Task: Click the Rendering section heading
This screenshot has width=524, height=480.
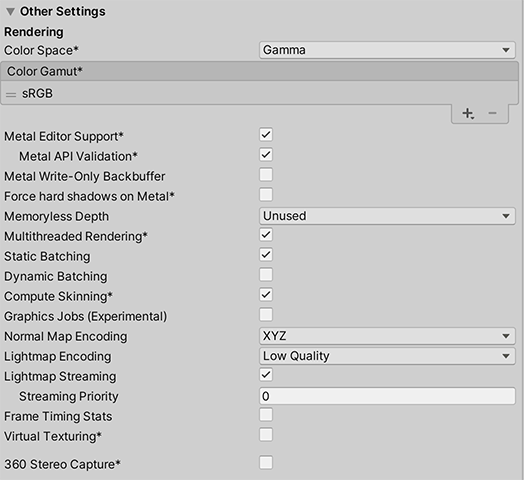Action: click(34, 32)
